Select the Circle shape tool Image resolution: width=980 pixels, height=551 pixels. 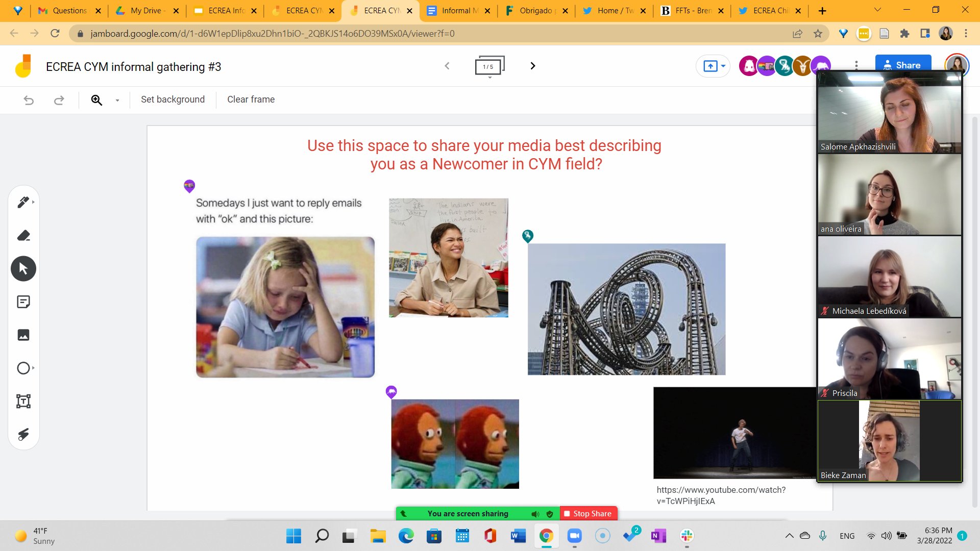[x=23, y=368]
